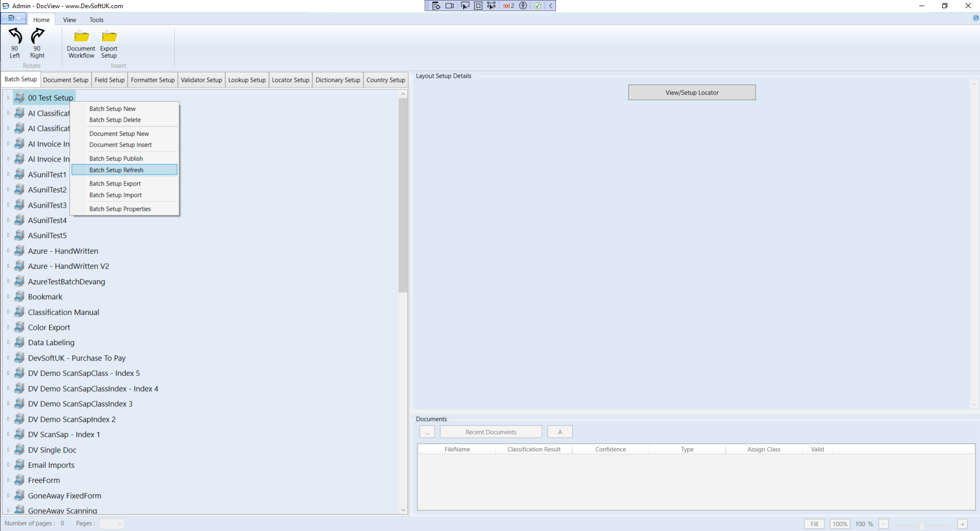
Task: Open the Pages dropdown in status bar
Action: click(112, 523)
